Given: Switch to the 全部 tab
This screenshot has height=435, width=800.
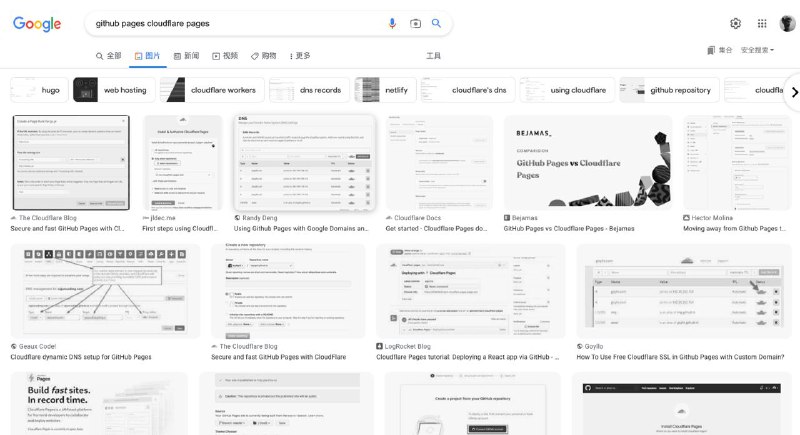Looking at the screenshot, I should click(108, 56).
